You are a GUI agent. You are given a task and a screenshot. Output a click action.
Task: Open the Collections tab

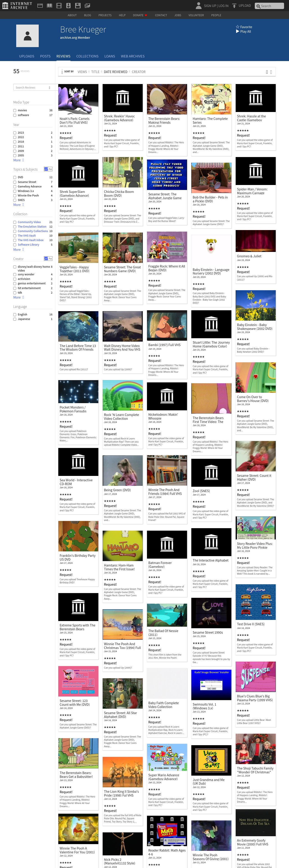pyautogui.click(x=87, y=56)
